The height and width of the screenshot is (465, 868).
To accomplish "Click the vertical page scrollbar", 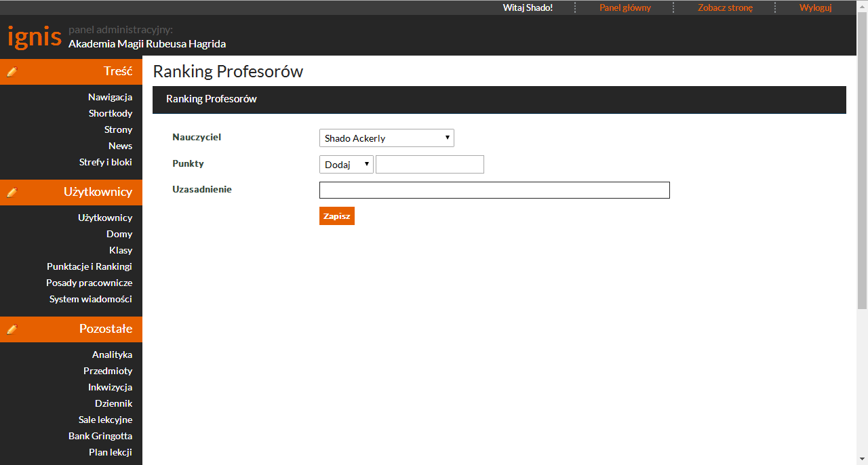I will [x=862, y=163].
